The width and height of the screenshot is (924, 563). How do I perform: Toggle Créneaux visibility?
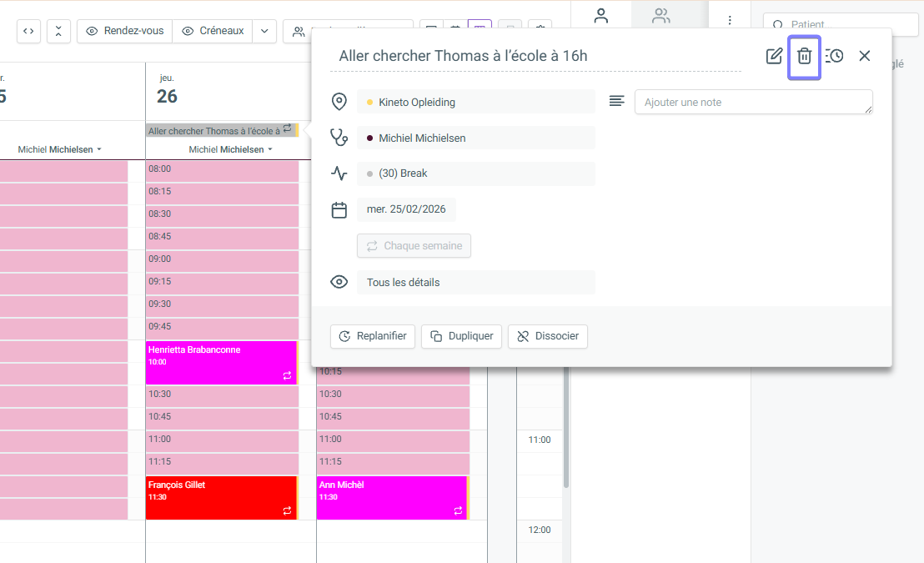click(x=213, y=31)
